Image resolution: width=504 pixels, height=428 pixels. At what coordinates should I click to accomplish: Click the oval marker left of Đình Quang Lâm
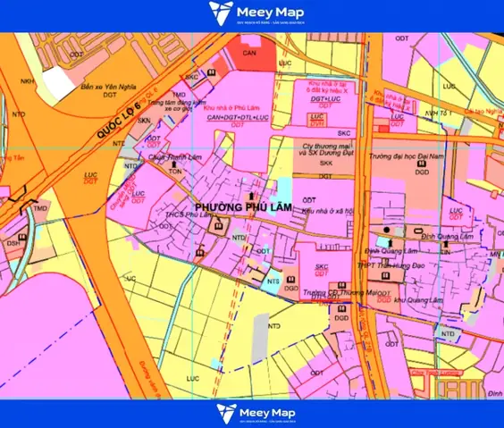(419, 230)
